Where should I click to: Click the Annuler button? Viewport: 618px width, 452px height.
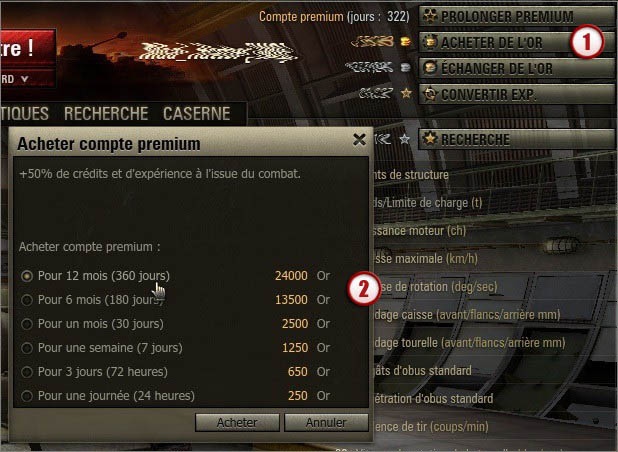tap(326, 422)
